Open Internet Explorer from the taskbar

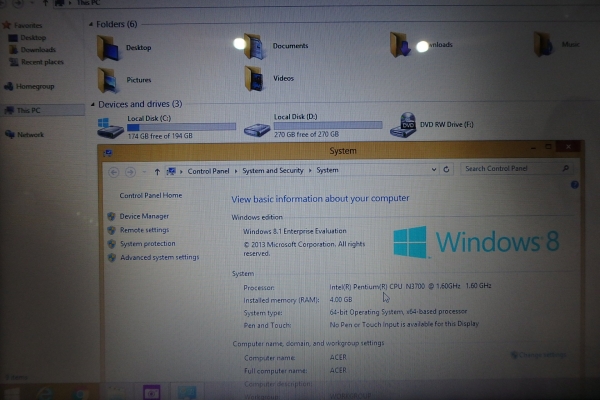[x=45, y=393]
